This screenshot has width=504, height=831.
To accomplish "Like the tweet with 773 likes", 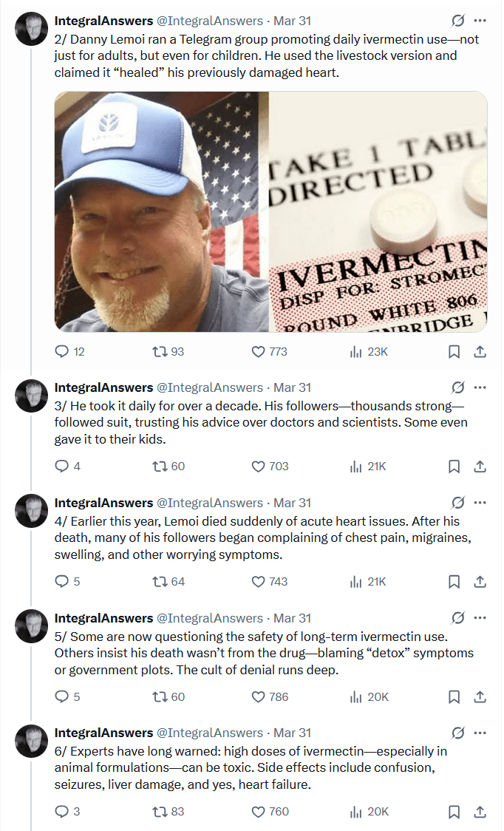I will (259, 351).
